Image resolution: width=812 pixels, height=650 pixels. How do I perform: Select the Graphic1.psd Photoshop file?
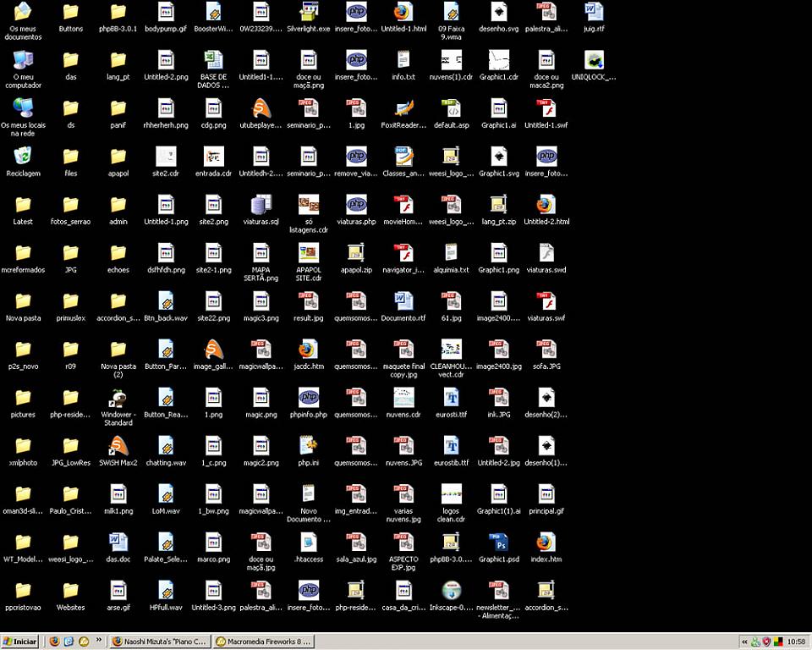498,543
